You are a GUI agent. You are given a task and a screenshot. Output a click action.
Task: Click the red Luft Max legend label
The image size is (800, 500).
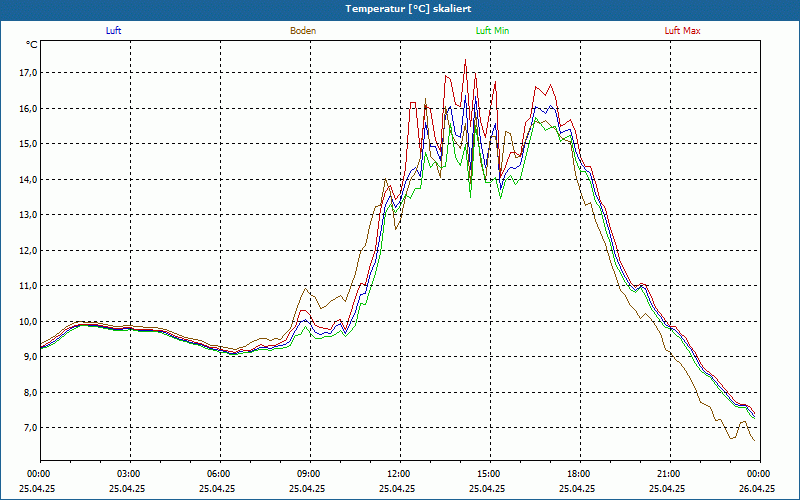(682, 31)
